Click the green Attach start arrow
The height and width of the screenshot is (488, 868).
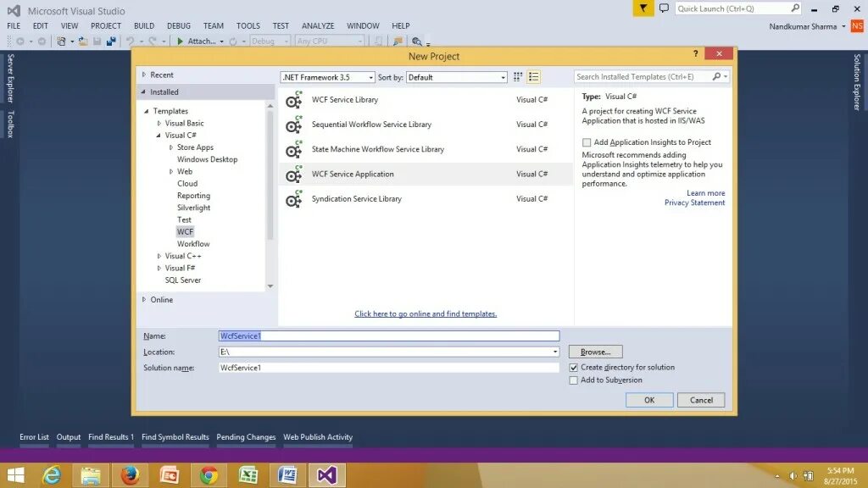[x=180, y=42]
